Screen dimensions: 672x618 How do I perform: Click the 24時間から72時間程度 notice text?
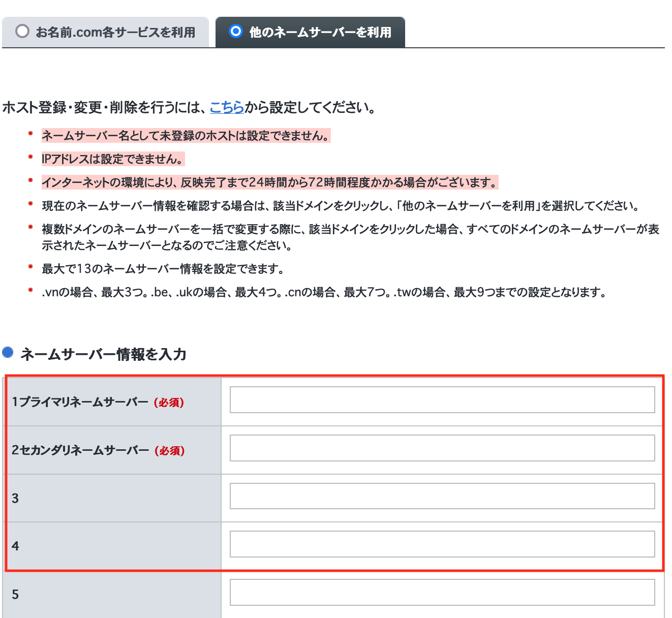tap(270, 182)
